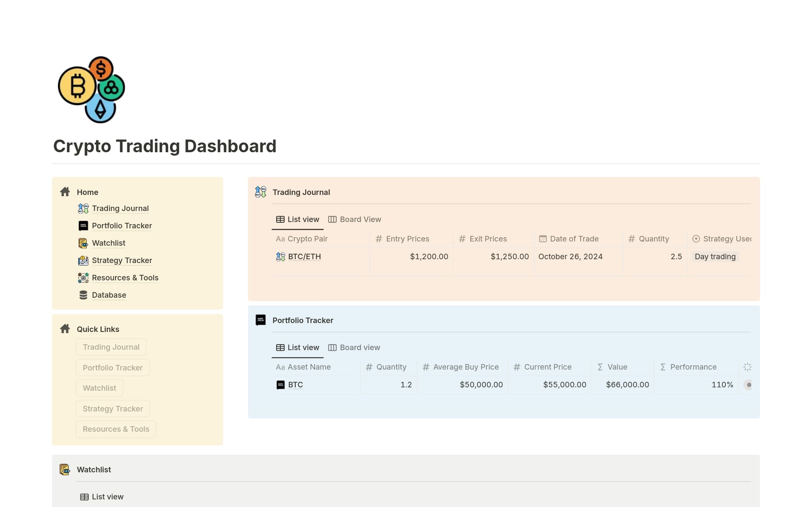This screenshot has width=812, height=507.
Task: Open the BTC asset page
Action: click(x=295, y=385)
